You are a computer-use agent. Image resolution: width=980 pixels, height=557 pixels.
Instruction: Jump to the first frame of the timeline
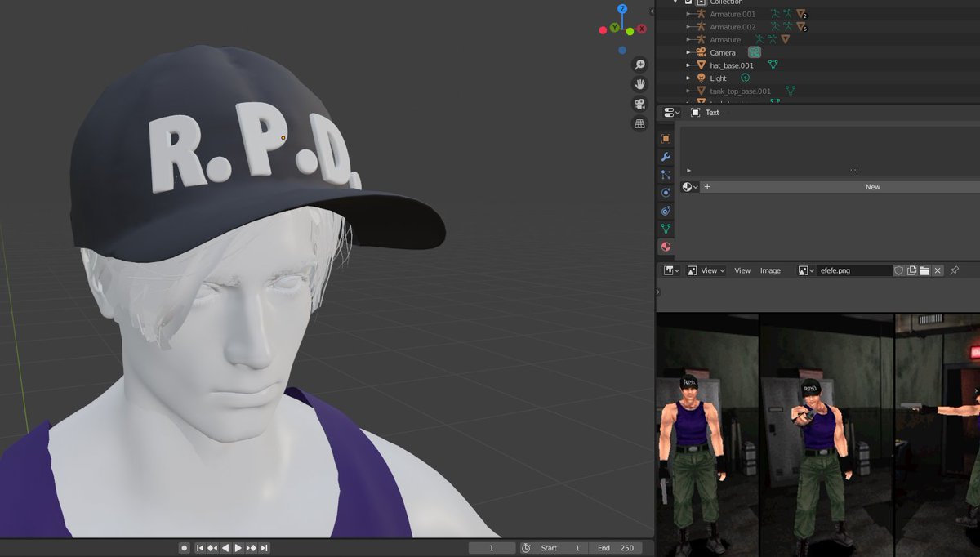[x=200, y=548]
